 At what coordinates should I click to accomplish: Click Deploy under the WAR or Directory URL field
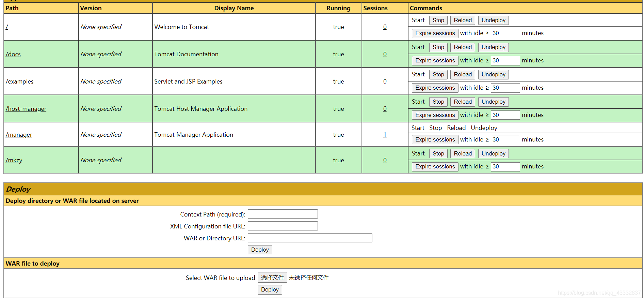[260, 250]
